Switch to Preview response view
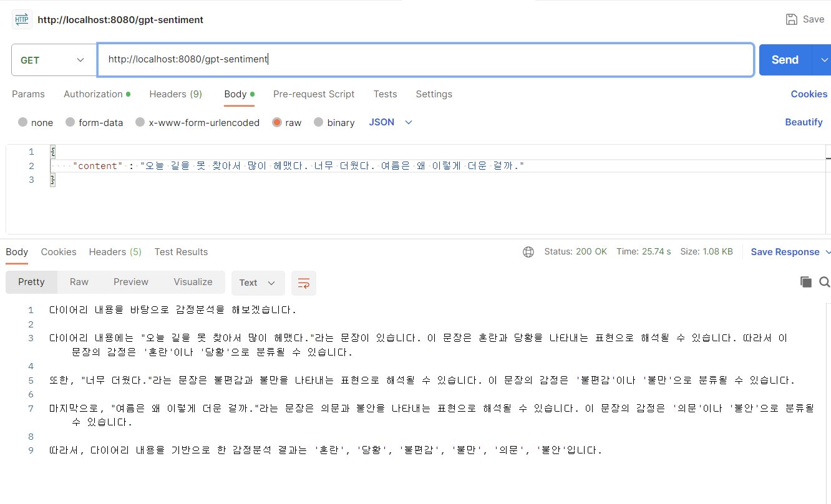The image size is (831, 504). [x=131, y=282]
